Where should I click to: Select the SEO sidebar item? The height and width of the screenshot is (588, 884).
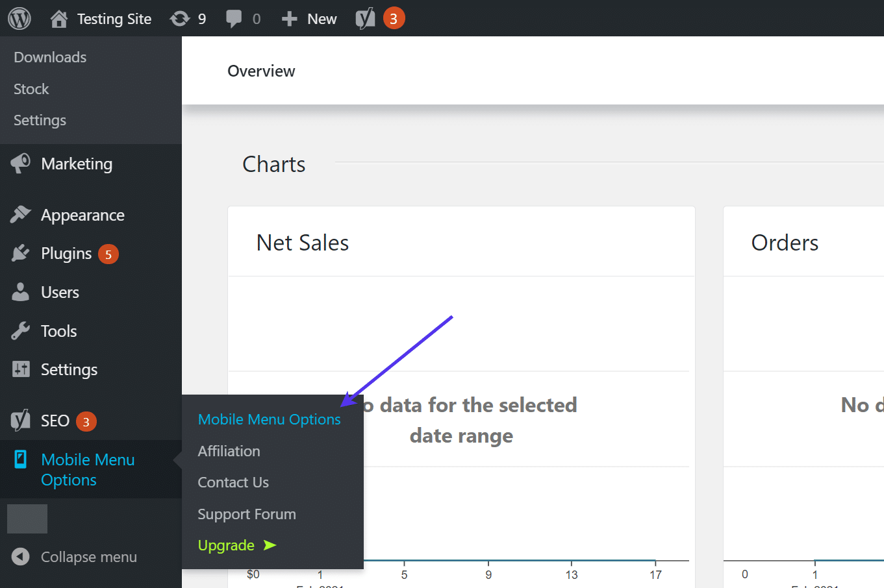pos(55,421)
